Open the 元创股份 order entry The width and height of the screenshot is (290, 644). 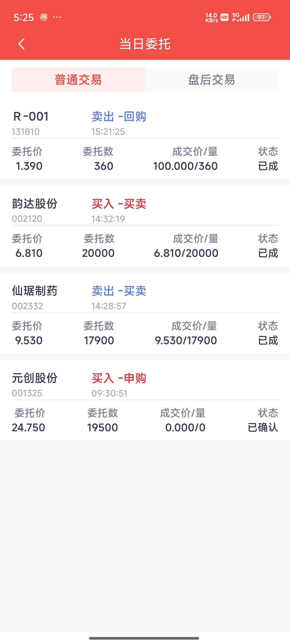tap(35, 378)
